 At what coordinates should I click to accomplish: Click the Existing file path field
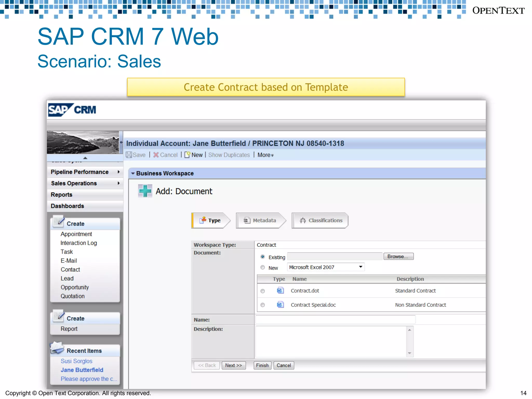(335, 256)
